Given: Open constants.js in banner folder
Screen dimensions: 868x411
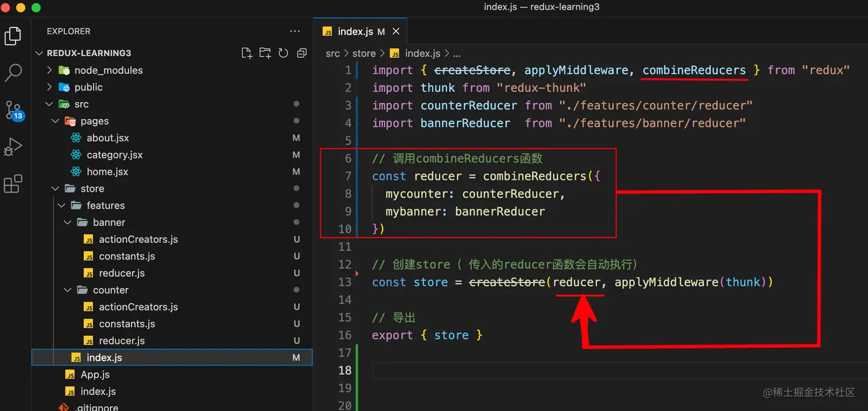Looking at the screenshot, I should (x=172, y=256).
